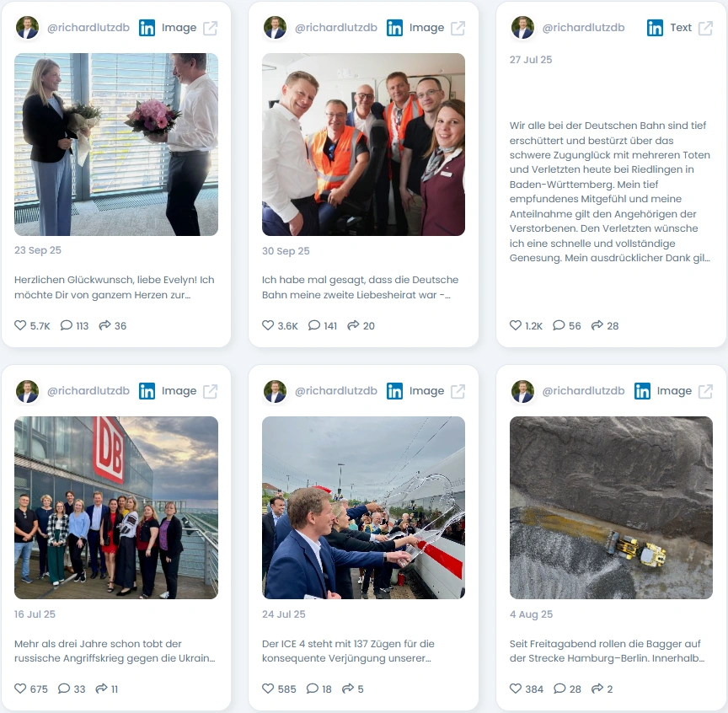Open the flower bouquet photo thumbnail

(x=116, y=144)
